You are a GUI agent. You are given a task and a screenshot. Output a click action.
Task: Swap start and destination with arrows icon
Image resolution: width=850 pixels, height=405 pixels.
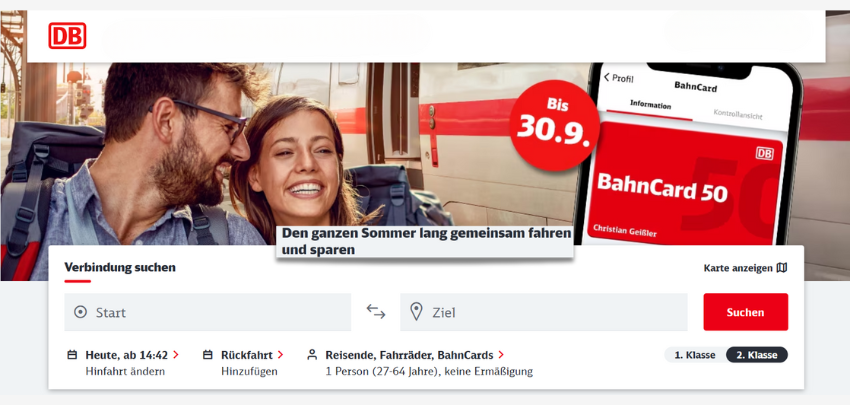[376, 312]
